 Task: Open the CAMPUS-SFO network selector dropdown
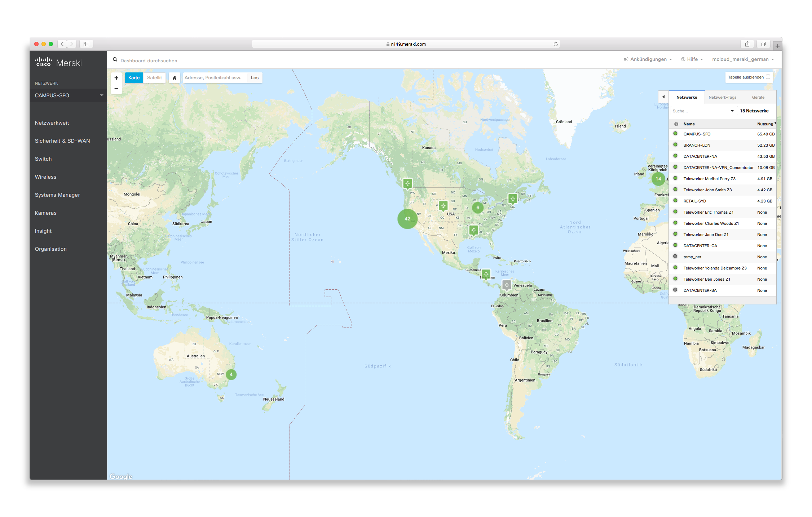pos(69,95)
